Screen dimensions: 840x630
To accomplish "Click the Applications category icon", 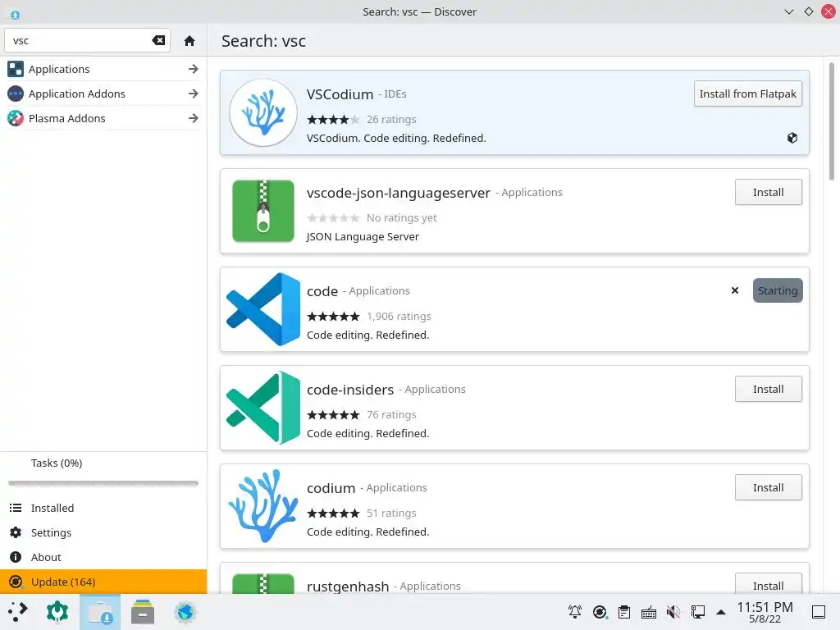I will click(16, 69).
